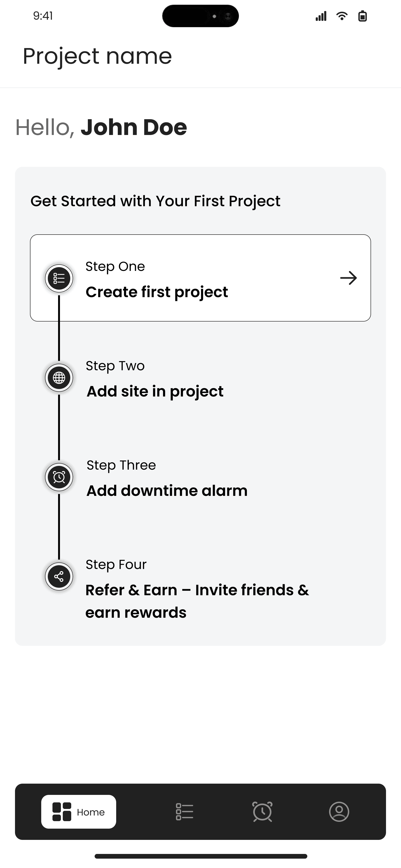Select the Home tab
The width and height of the screenshot is (401, 868).
(79, 812)
